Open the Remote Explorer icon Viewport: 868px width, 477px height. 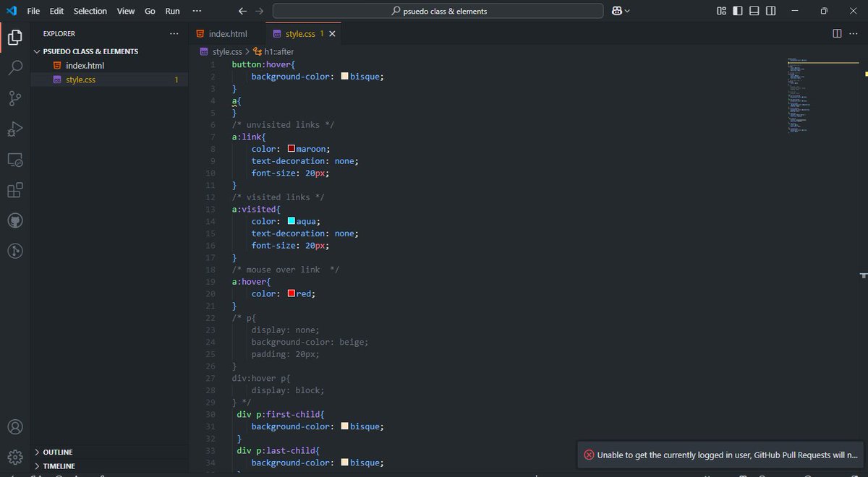(x=14, y=159)
